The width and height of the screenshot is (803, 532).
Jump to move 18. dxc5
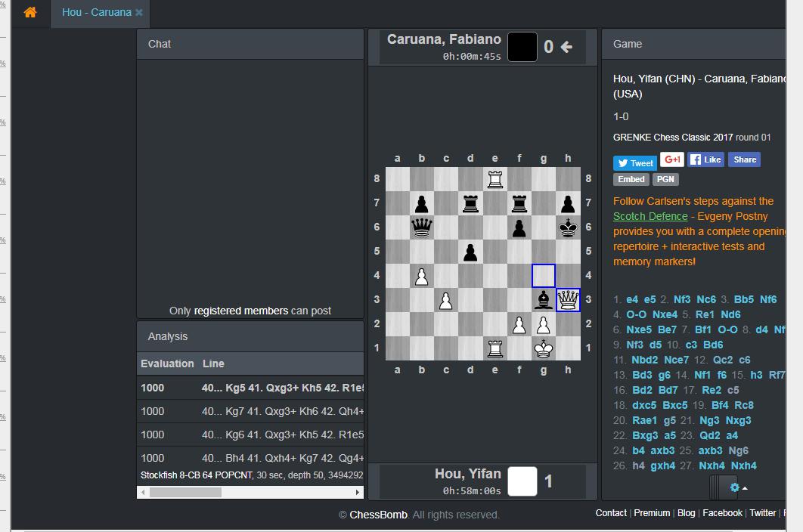(x=644, y=405)
